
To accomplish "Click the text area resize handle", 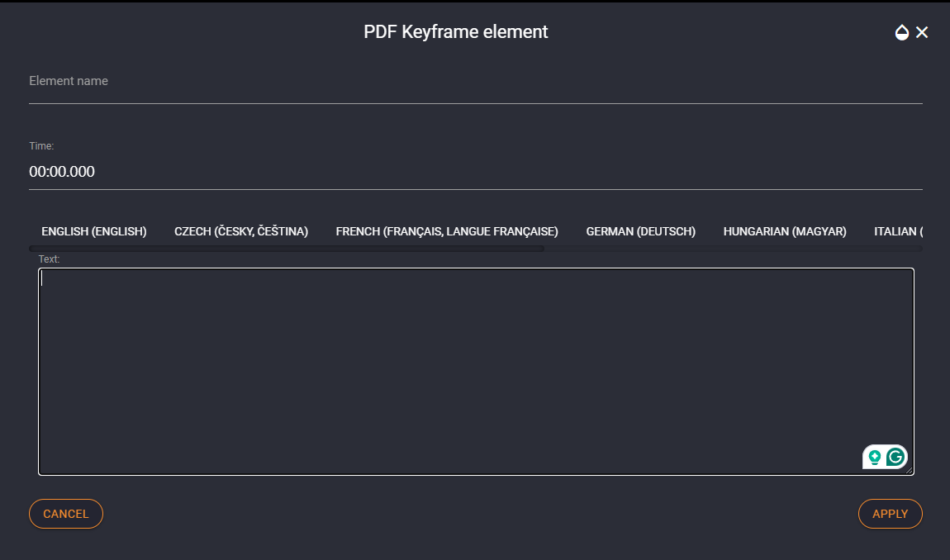I will point(909,470).
